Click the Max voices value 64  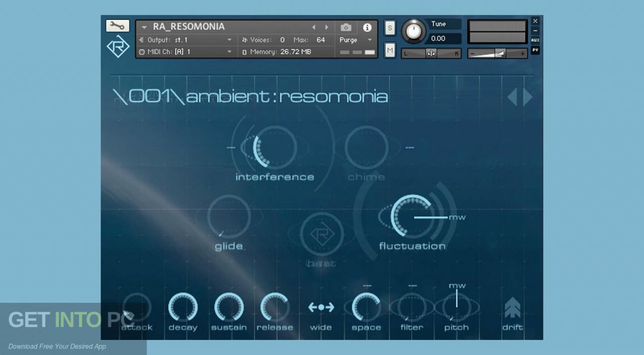pos(320,40)
